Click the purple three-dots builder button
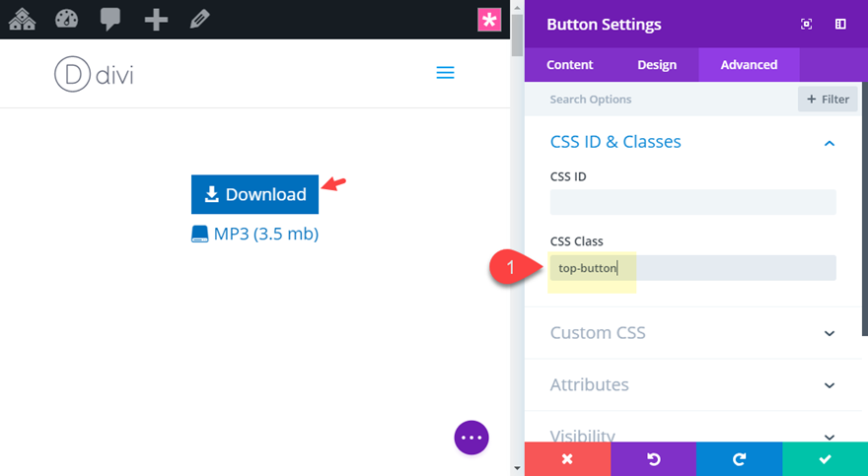 click(471, 437)
